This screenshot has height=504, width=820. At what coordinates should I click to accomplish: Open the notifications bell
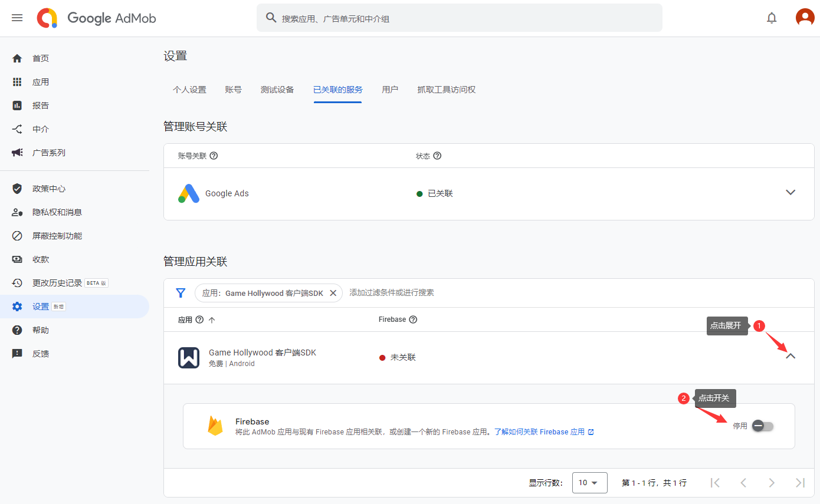point(772,18)
